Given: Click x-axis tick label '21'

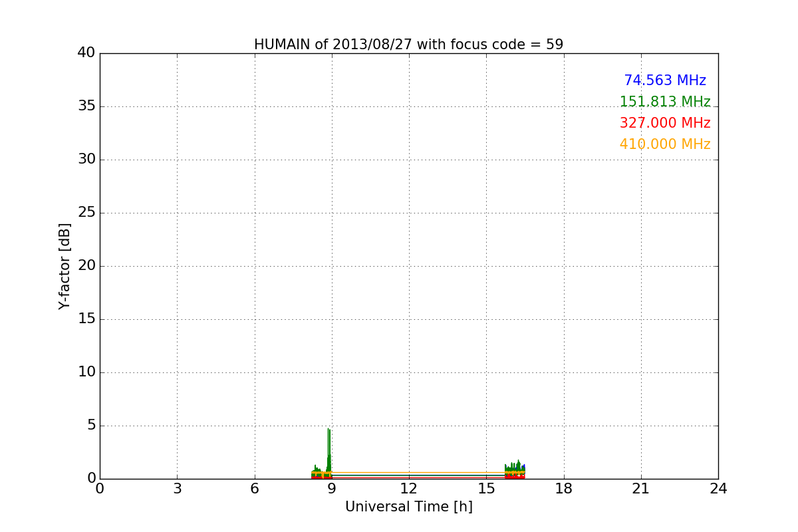Looking at the screenshot, I should point(641,489).
